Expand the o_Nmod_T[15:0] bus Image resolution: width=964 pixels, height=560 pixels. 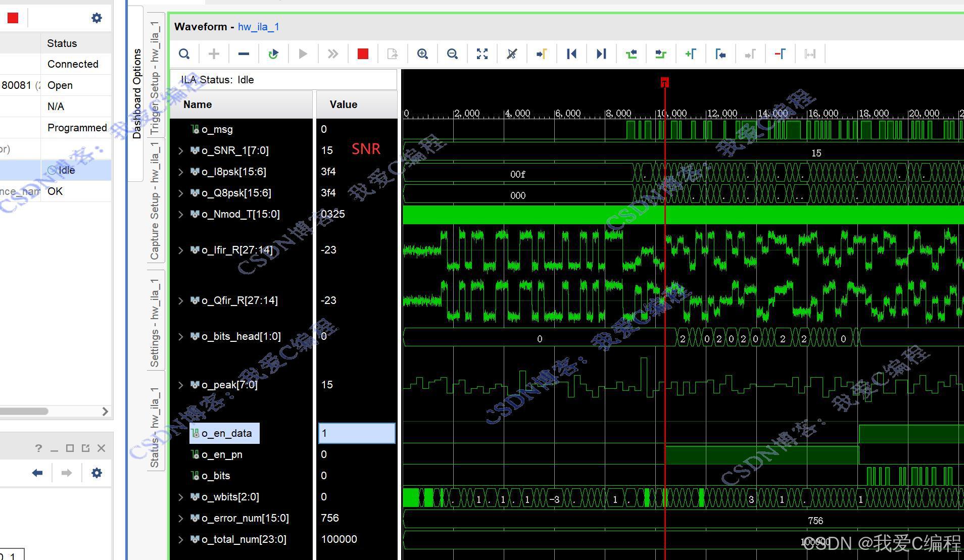[180, 214]
